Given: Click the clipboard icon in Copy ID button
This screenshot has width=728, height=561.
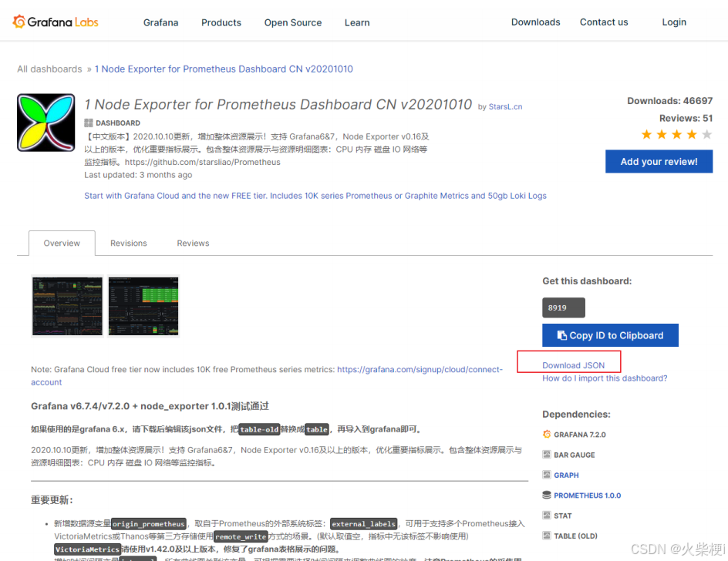Looking at the screenshot, I should 561,335.
